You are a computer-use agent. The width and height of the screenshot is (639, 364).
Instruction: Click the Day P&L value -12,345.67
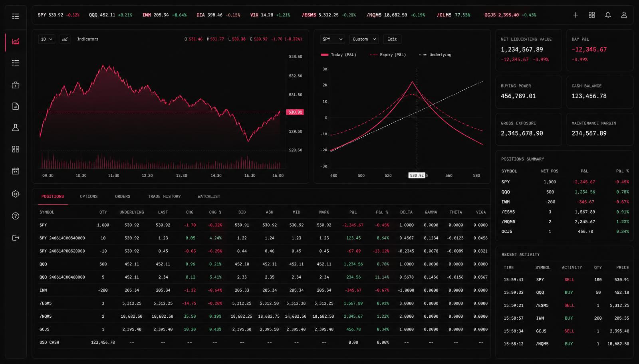[589, 49]
